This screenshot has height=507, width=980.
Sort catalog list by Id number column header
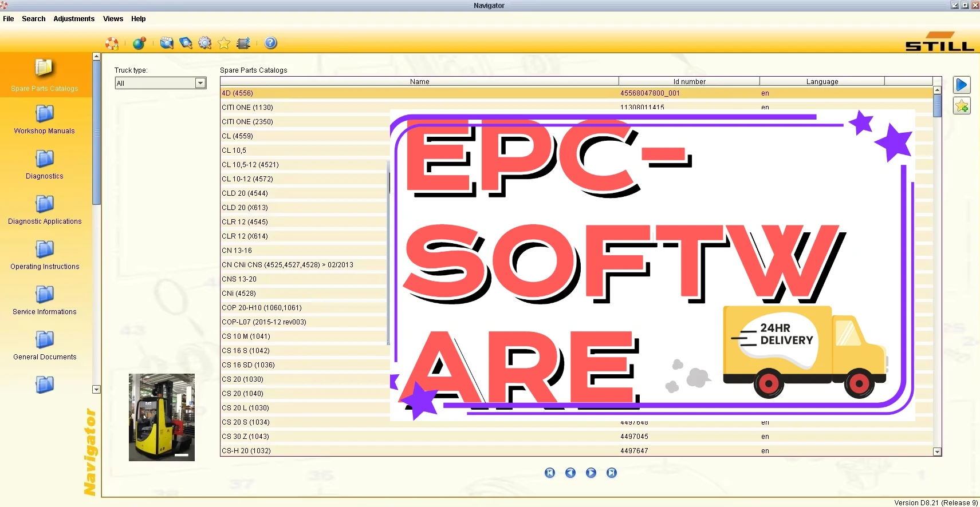689,82
